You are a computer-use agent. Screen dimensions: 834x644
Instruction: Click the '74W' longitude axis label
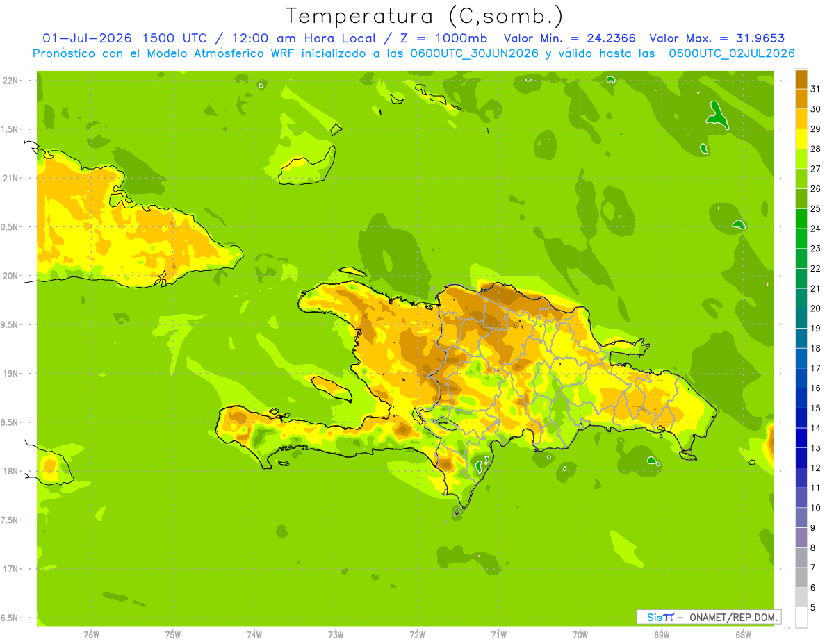[254, 634]
